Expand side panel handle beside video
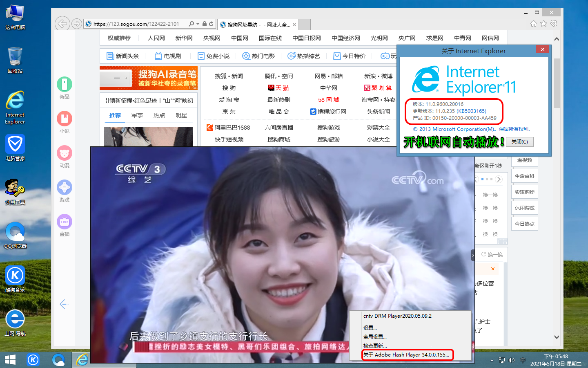The image size is (588, 368). click(x=473, y=255)
